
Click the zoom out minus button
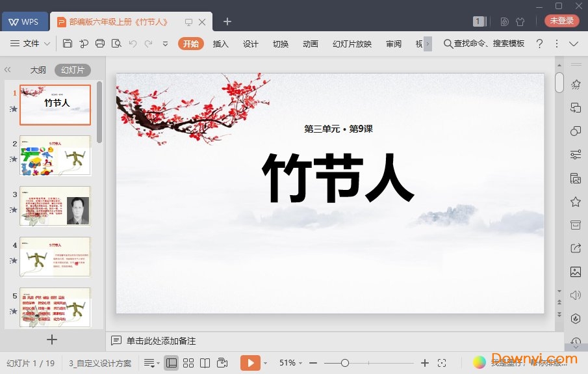313,363
